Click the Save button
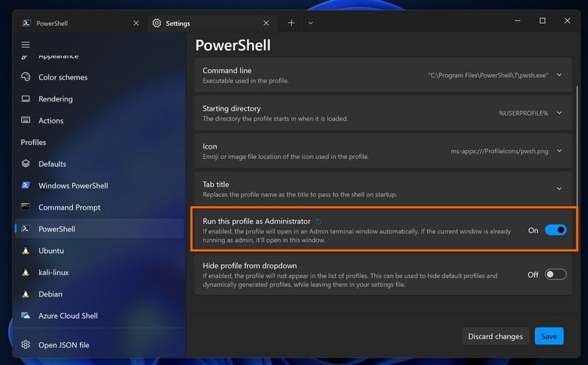The width and height of the screenshot is (588, 365). coord(549,336)
